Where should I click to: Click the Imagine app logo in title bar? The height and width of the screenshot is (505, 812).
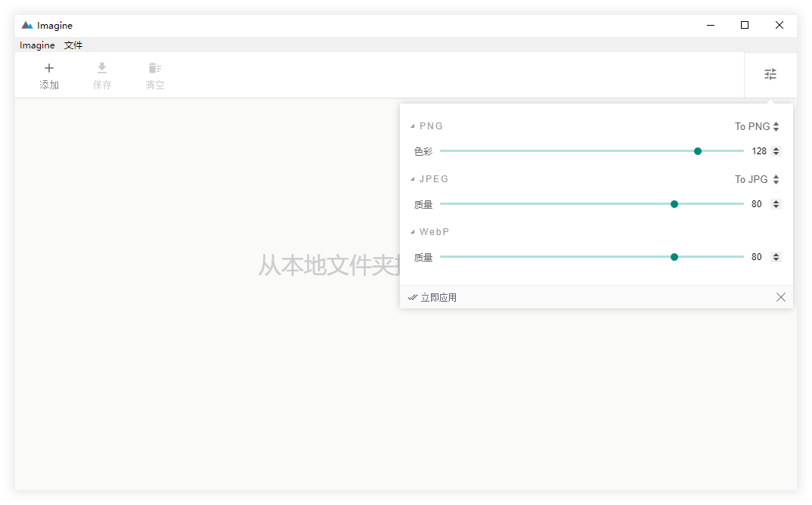tap(27, 25)
